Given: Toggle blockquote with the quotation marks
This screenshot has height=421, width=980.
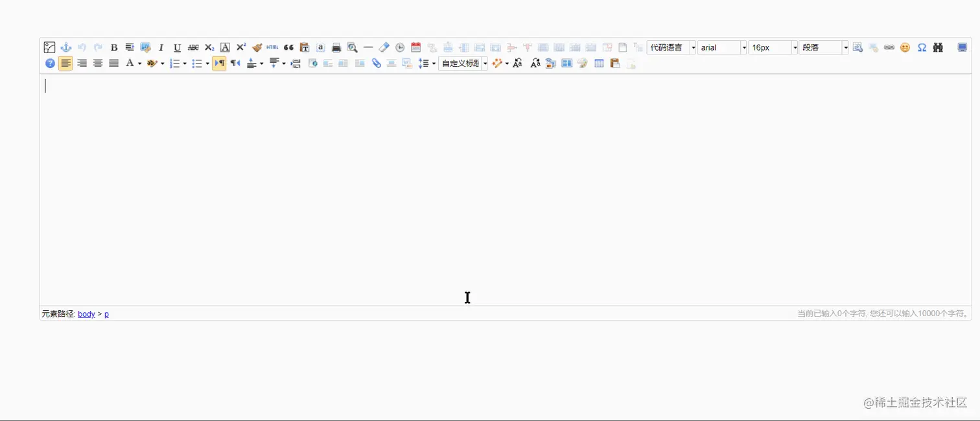Looking at the screenshot, I should [x=288, y=47].
